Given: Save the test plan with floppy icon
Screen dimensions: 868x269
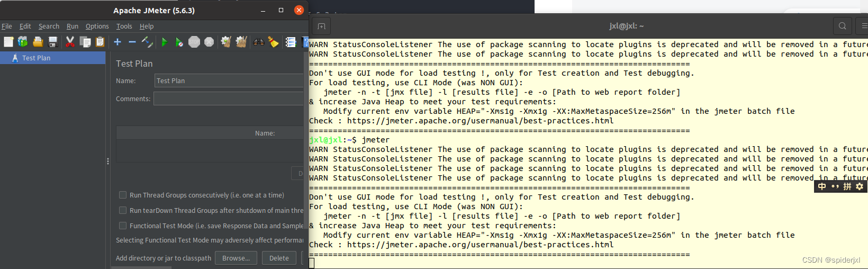Looking at the screenshot, I should point(53,42).
